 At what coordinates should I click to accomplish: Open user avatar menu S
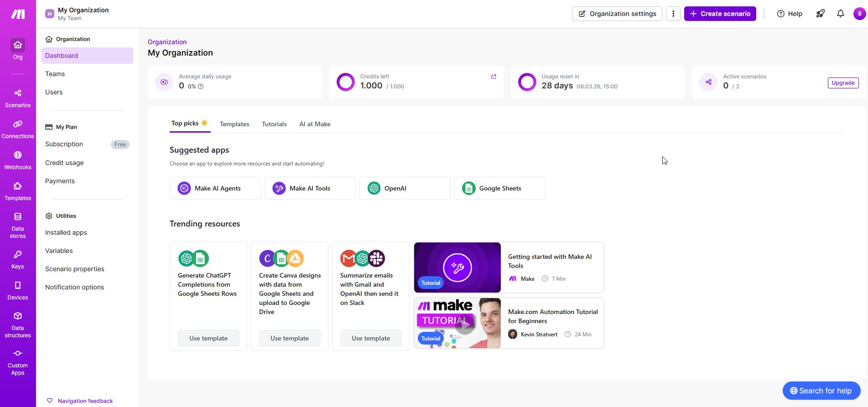[859, 14]
